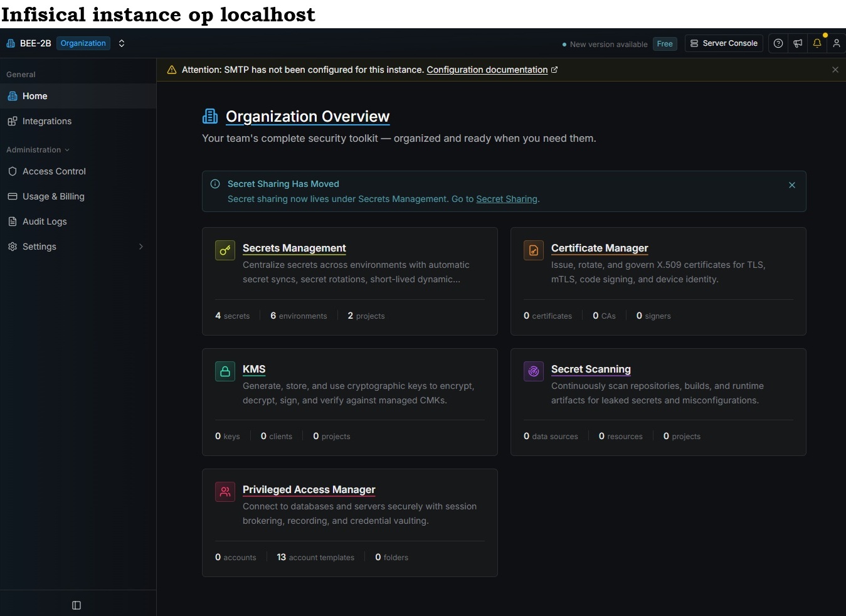Go to Home in sidebar
The image size is (846, 616).
[x=78, y=96]
